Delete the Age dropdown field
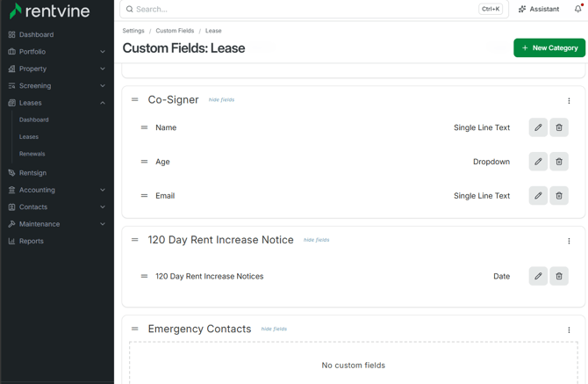This screenshot has width=588, height=384. coord(559,162)
